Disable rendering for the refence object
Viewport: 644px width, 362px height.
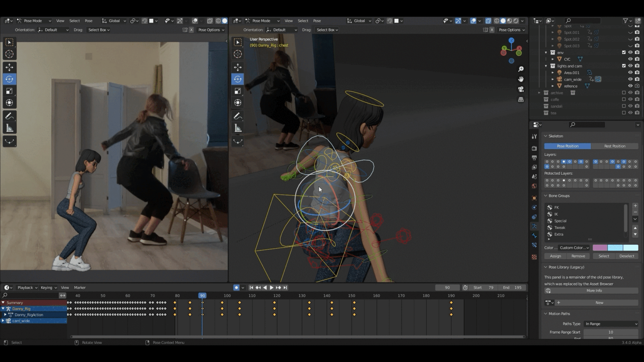[637, 86]
